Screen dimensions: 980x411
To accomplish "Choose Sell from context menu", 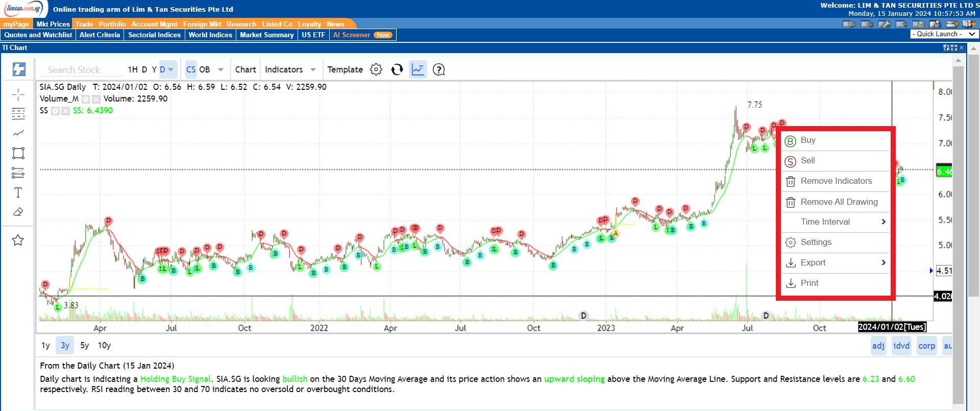I will point(836,161).
